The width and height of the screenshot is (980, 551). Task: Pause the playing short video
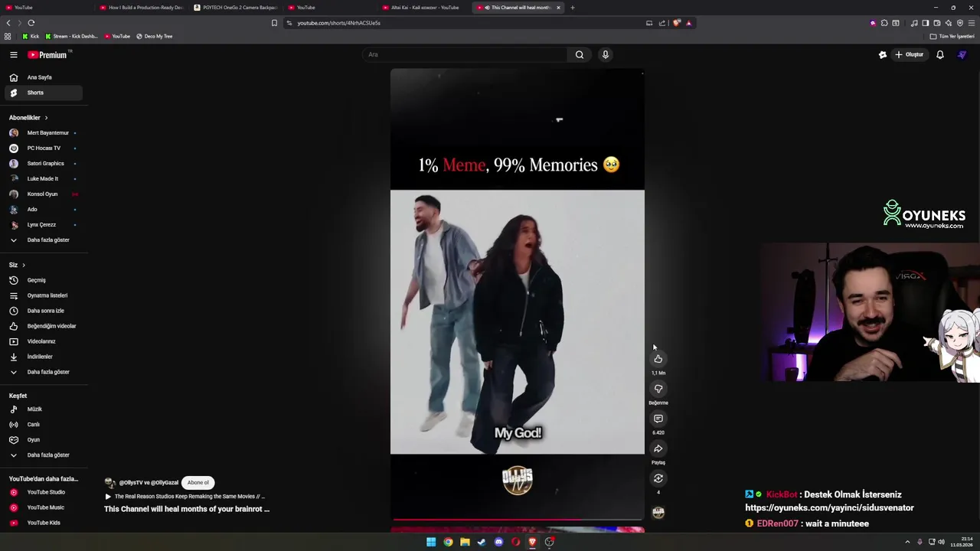pos(517,295)
